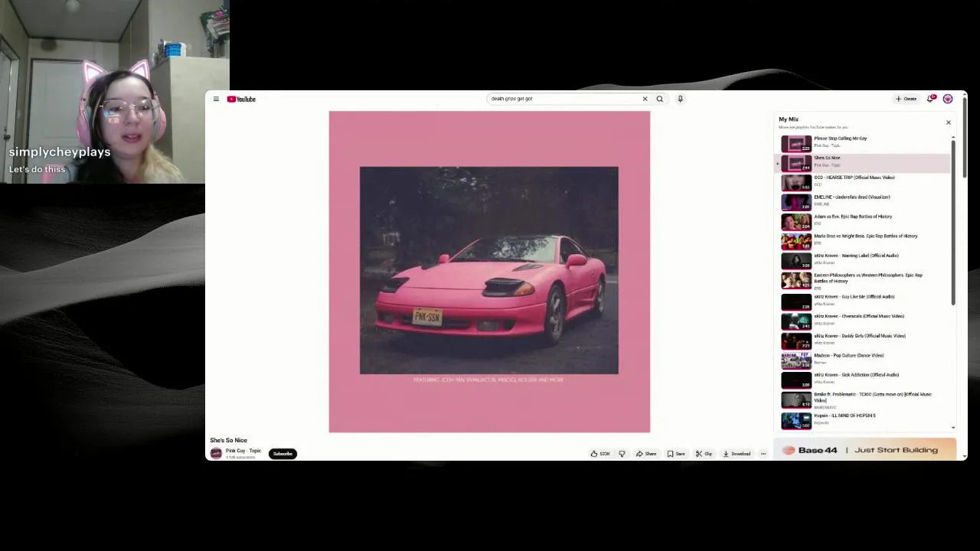The width and height of the screenshot is (980, 551).
Task: Open Pink Guy - Topic channel name
Action: click(243, 451)
